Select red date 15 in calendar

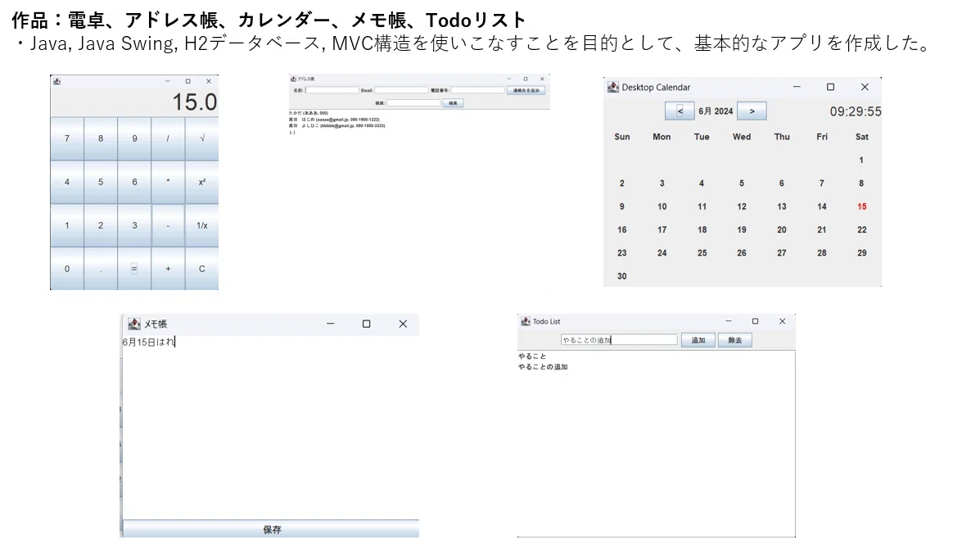click(862, 206)
